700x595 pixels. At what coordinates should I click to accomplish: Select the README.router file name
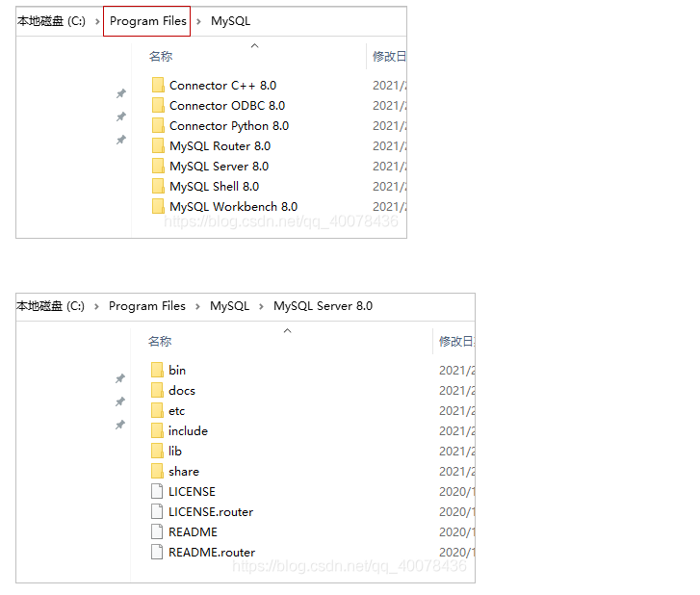click(212, 552)
